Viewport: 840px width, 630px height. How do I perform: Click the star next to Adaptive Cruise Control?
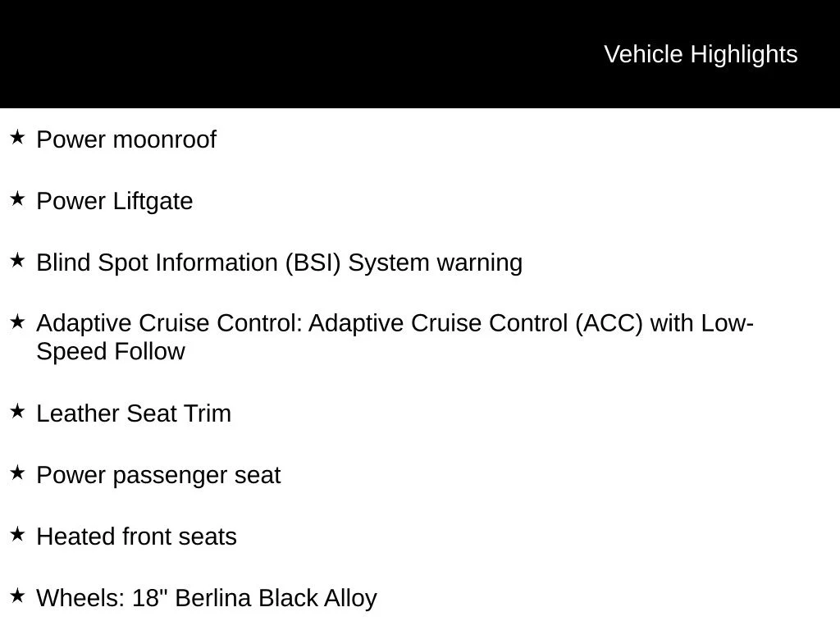click(x=17, y=322)
